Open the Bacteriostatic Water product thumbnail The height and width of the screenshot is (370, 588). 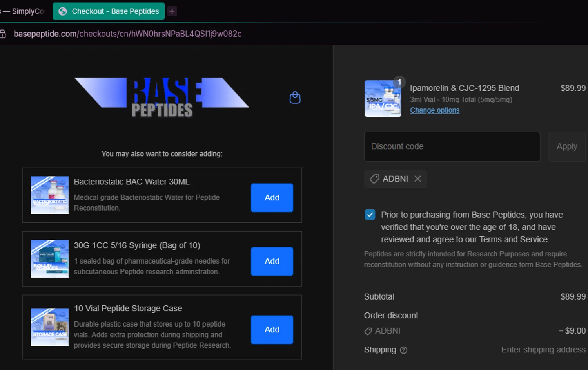coord(50,195)
